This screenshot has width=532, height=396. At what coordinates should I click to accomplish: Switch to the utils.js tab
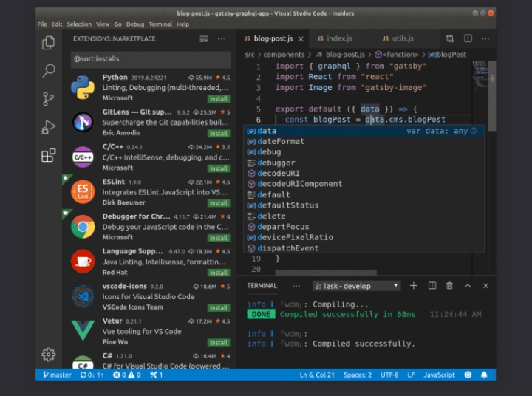point(406,38)
